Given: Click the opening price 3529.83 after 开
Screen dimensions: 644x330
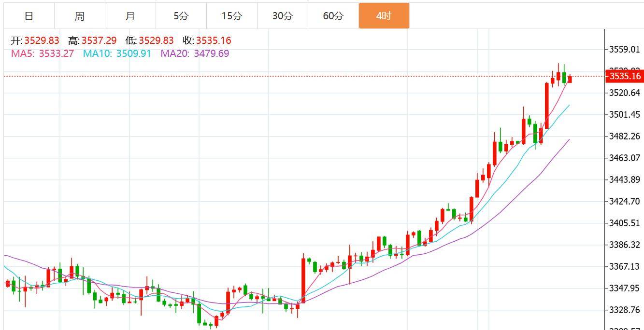Looking at the screenshot, I should coord(42,41).
